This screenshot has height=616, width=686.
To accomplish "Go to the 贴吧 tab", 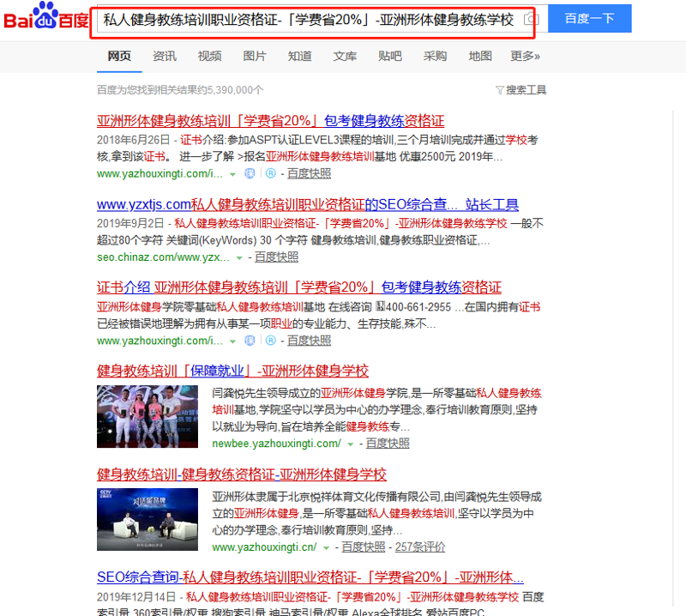I will pyautogui.click(x=390, y=56).
